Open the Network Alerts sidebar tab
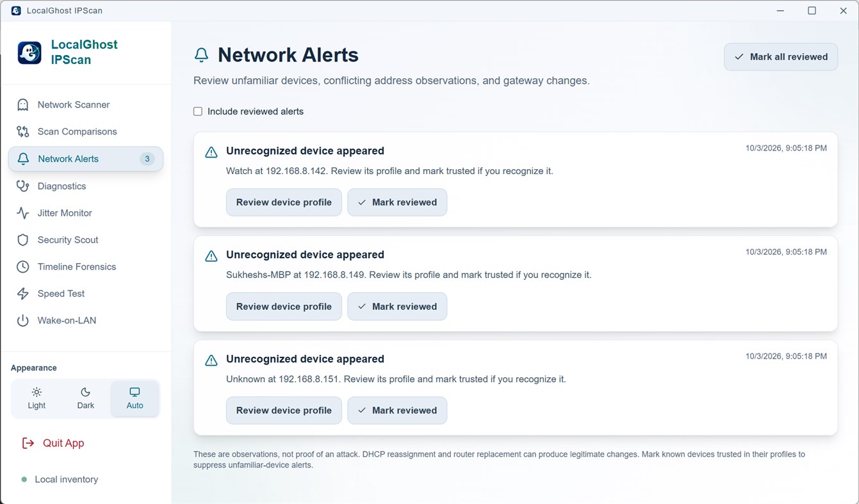 86,159
